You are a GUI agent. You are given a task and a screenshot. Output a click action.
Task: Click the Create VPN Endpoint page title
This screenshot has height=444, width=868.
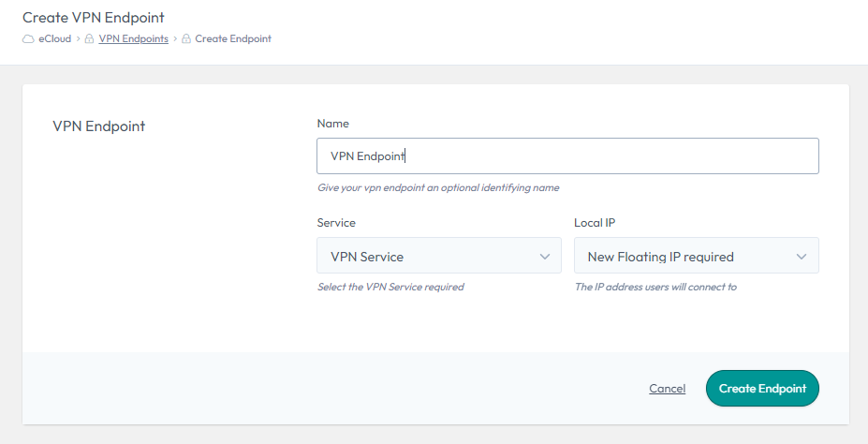point(93,18)
